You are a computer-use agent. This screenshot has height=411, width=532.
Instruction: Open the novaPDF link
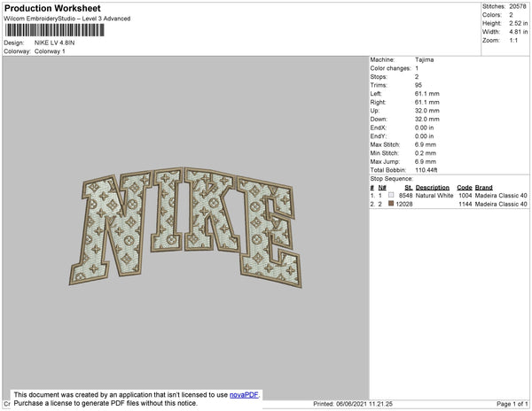pos(244,395)
